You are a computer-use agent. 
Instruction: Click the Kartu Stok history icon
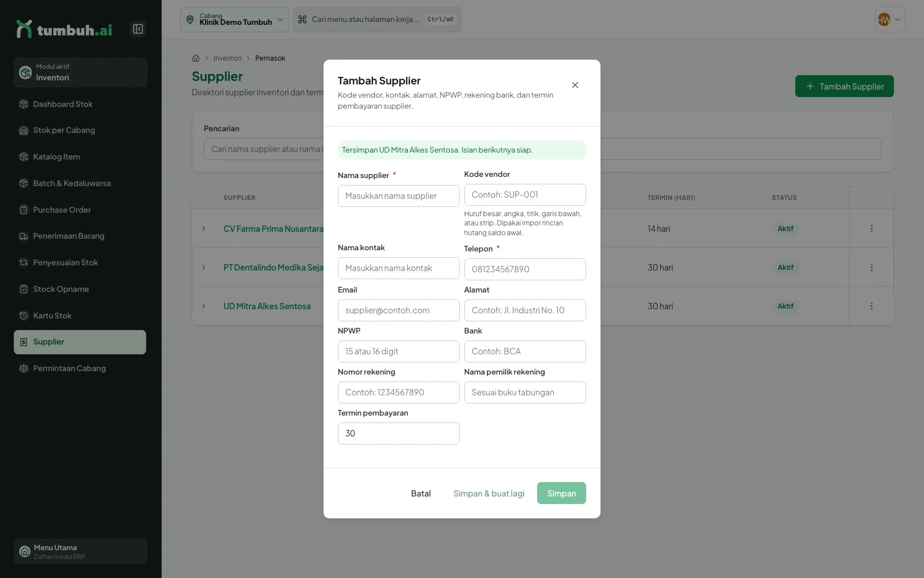24,316
